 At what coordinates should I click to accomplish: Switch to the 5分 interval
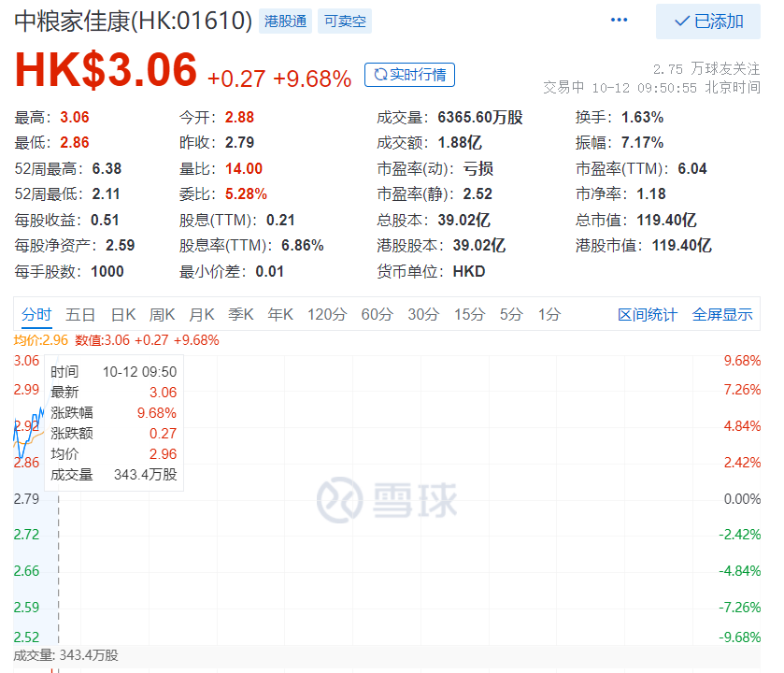pos(511,314)
